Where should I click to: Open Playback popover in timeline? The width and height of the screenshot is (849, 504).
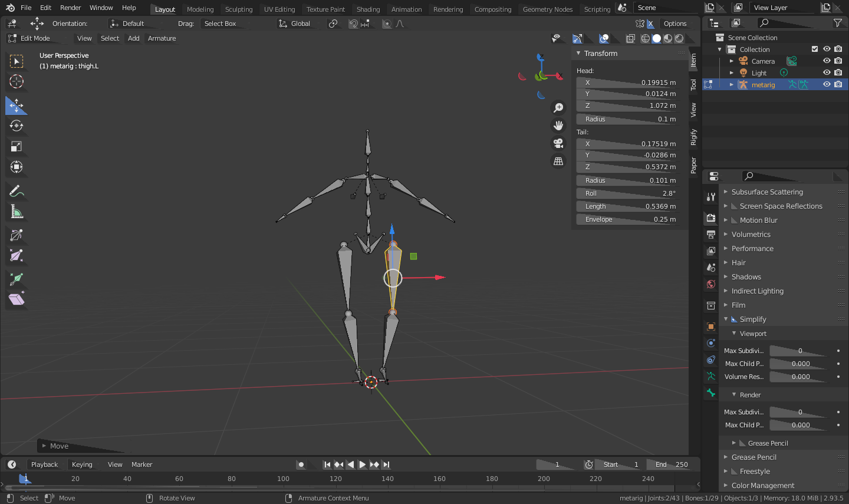[x=44, y=465]
